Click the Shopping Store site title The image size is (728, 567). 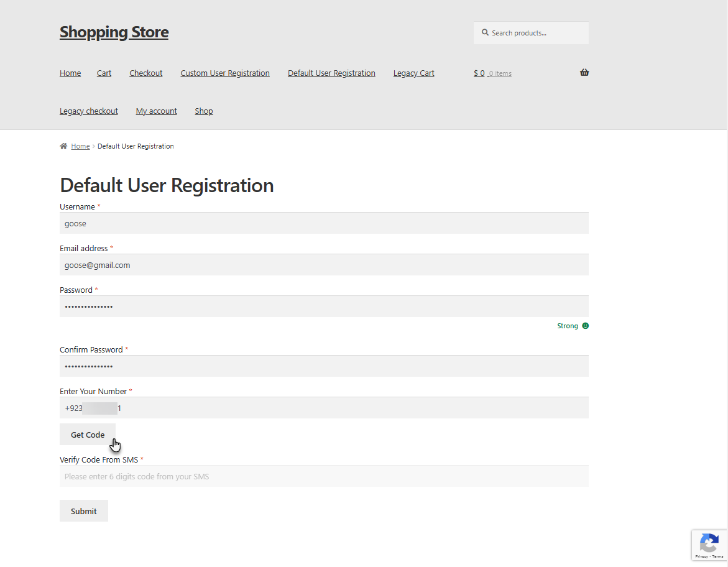(x=114, y=32)
